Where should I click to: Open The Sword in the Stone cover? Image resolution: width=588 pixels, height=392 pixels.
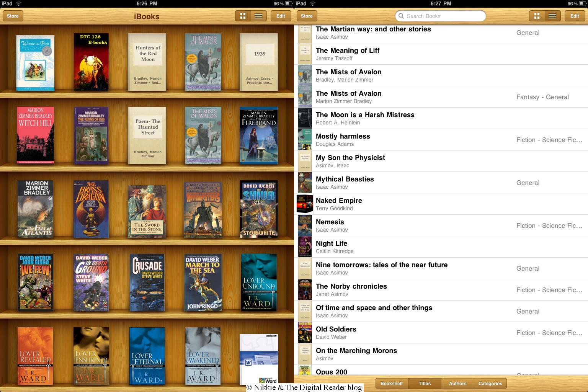click(x=147, y=212)
